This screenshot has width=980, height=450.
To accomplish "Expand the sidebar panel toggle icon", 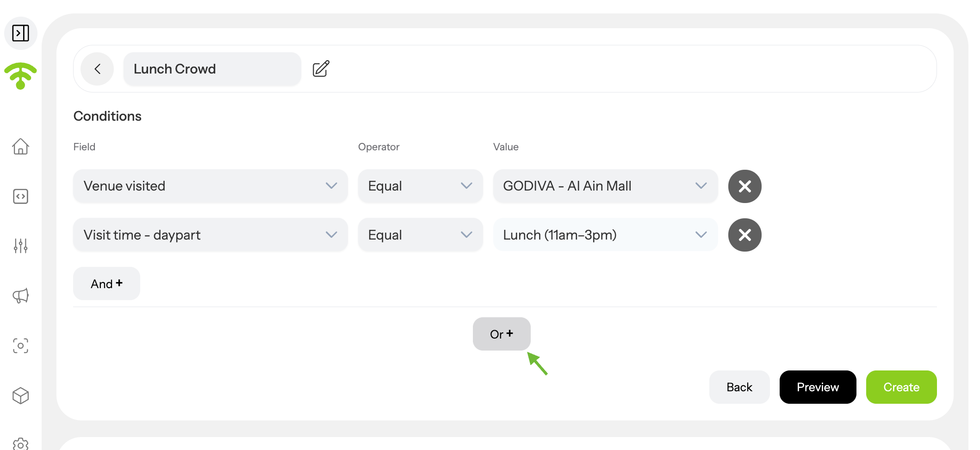I will click(x=20, y=33).
